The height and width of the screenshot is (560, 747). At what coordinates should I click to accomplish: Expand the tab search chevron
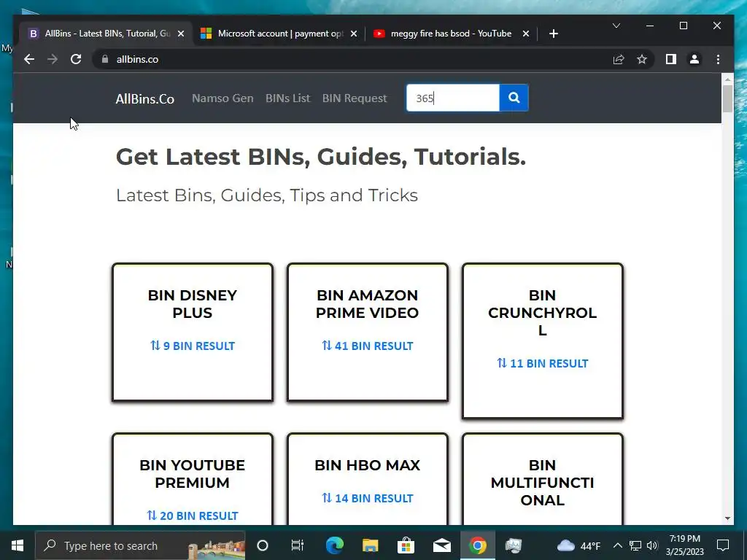(x=616, y=26)
